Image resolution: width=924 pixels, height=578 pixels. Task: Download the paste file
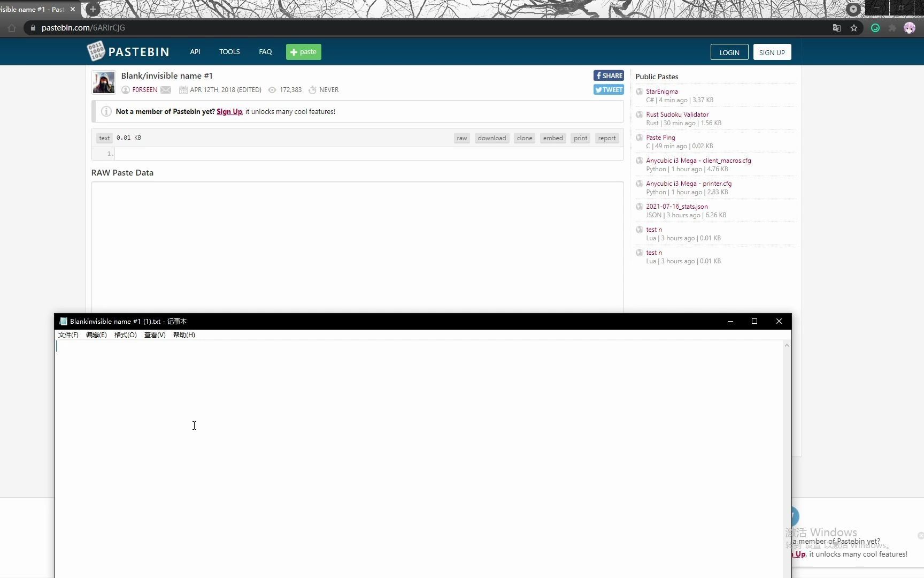coord(492,138)
